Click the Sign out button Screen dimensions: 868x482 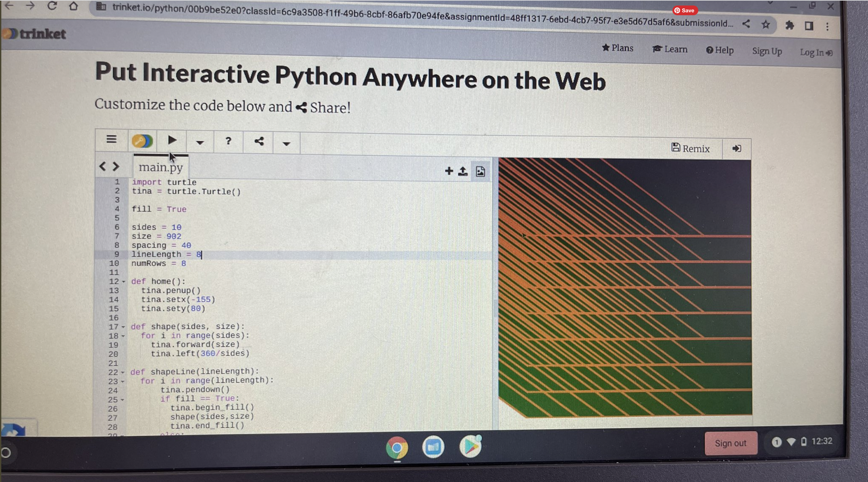(731, 443)
